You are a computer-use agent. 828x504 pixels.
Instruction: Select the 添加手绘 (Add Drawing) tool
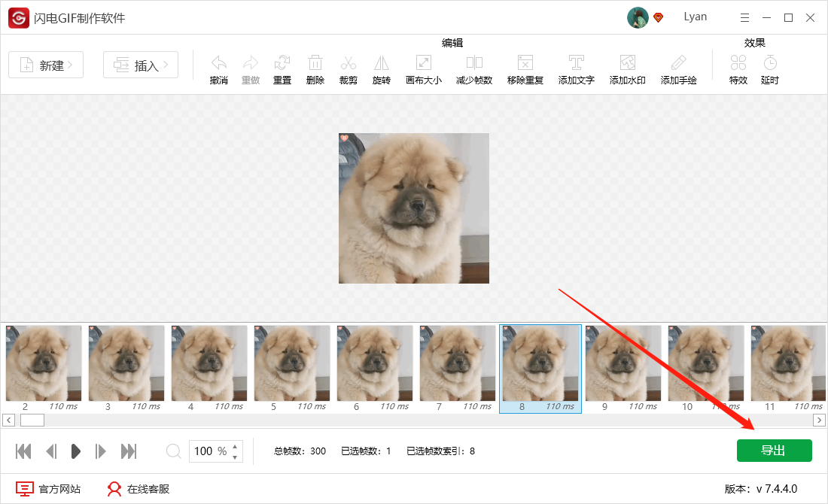click(x=677, y=66)
